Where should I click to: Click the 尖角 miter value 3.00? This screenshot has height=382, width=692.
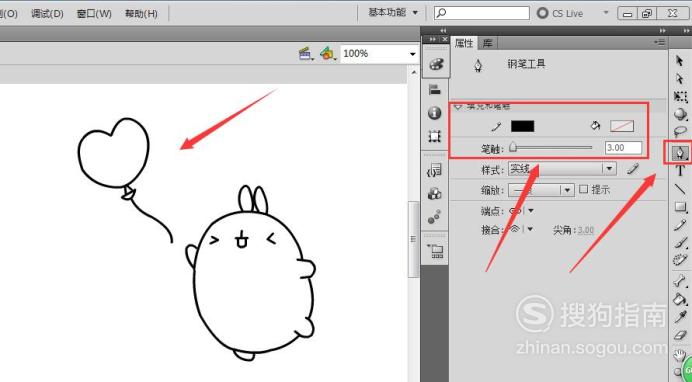click(586, 230)
